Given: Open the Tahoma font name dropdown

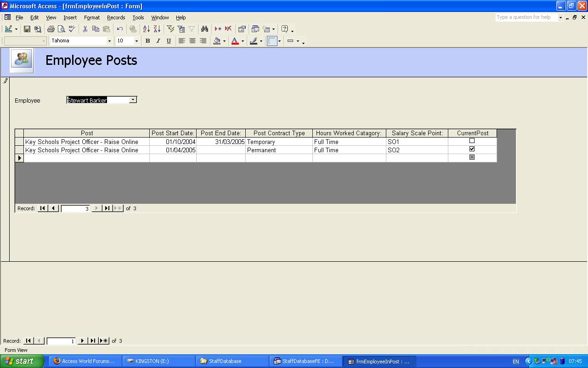Looking at the screenshot, I should coord(109,41).
